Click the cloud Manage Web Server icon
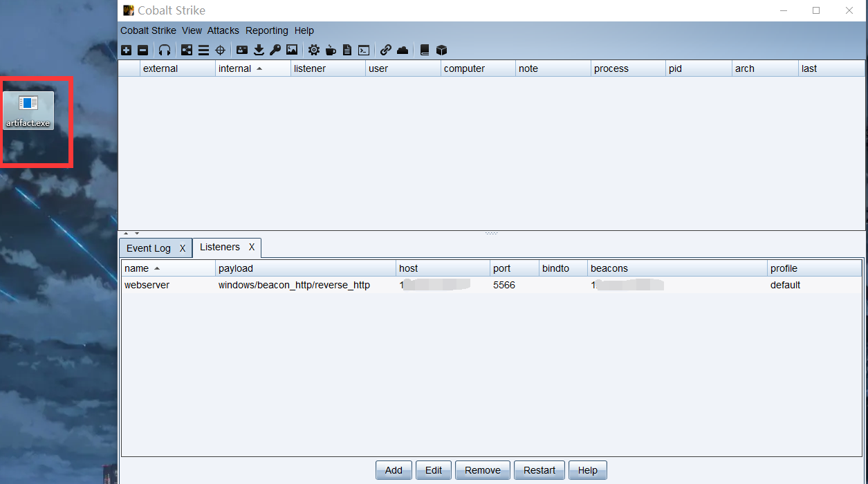The width and height of the screenshot is (868, 484). click(x=403, y=50)
